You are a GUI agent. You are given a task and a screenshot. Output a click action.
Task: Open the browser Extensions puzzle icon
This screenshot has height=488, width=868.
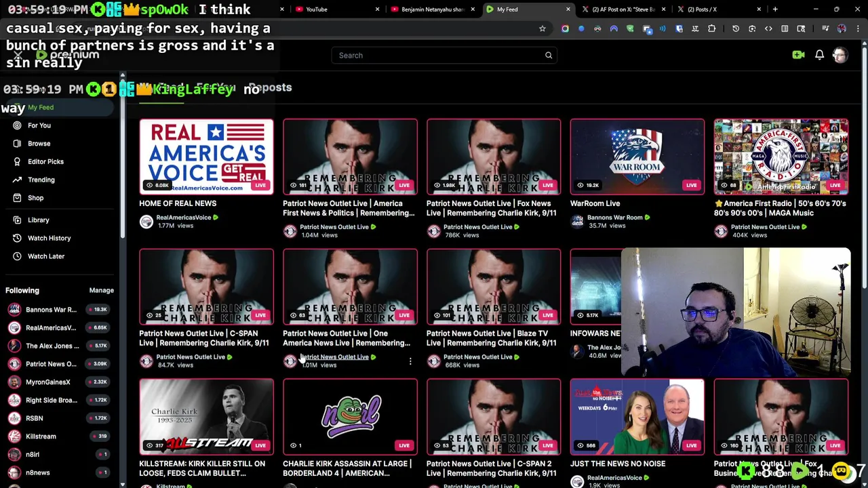711,28
